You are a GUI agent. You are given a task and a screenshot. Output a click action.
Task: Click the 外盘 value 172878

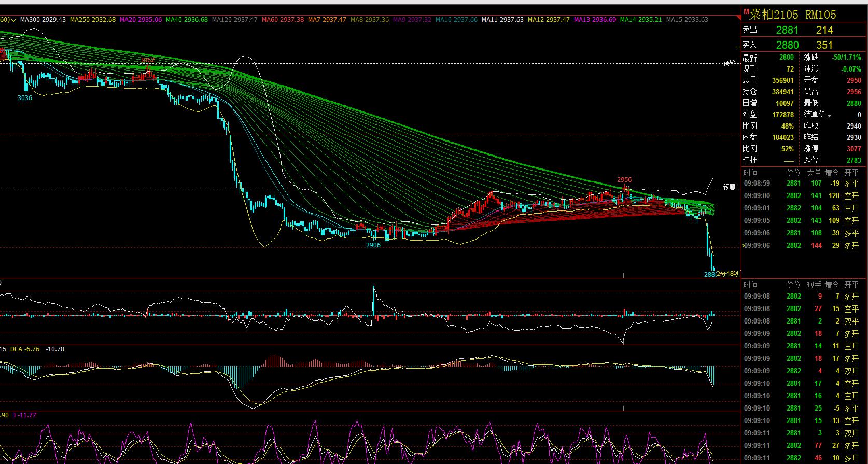tap(782, 115)
